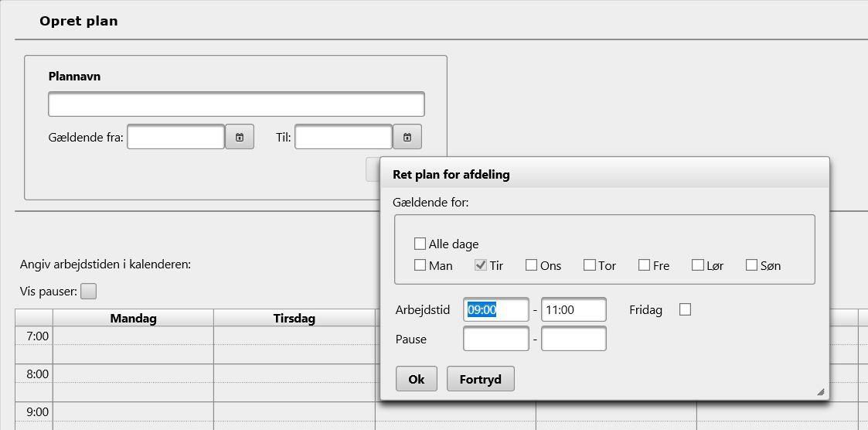Enable the Søn checkbox
Screen dimensions: 868x430
[751, 264]
